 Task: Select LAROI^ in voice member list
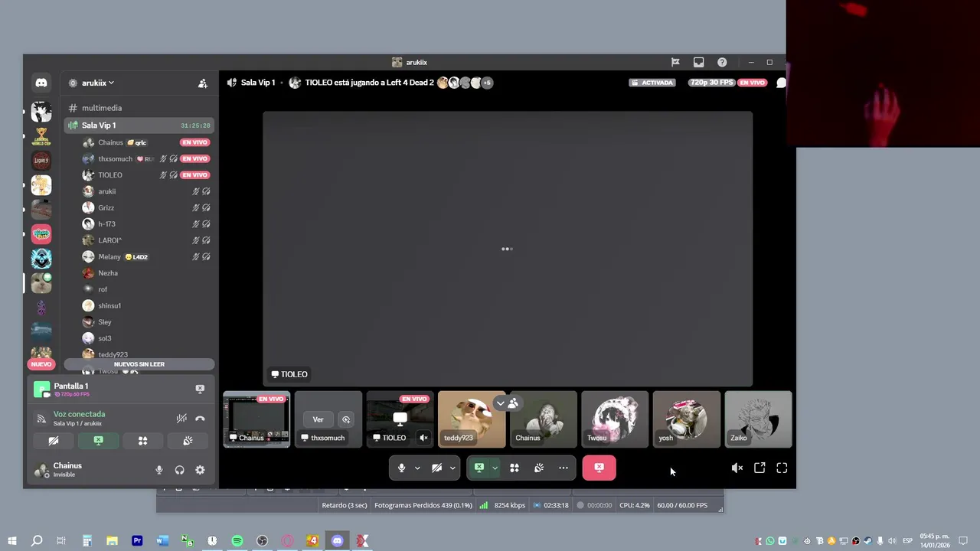(x=147, y=240)
